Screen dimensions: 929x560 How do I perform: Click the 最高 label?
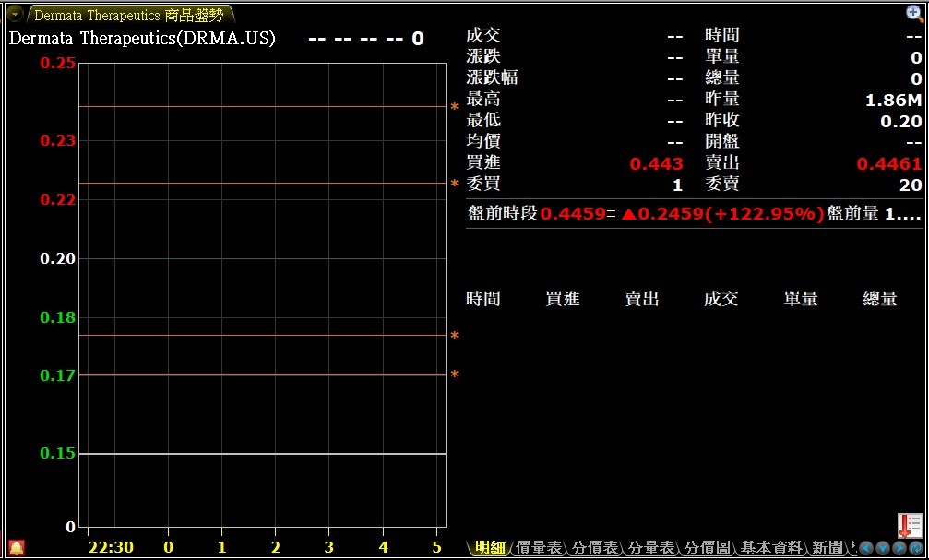pos(482,99)
